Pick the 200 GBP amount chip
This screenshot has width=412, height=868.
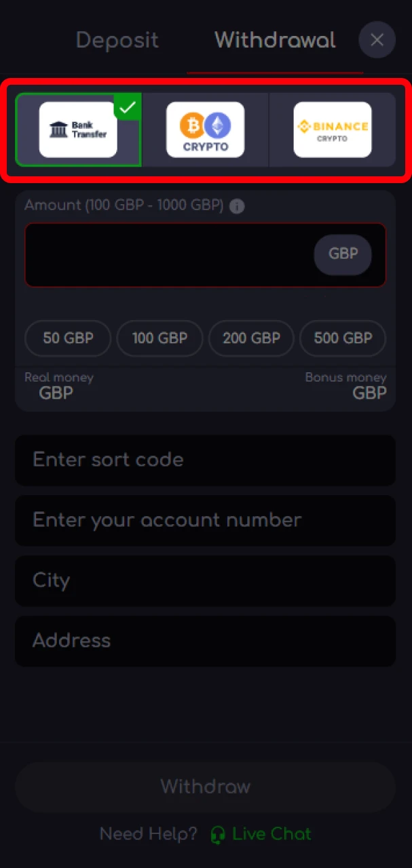pos(251,338)
